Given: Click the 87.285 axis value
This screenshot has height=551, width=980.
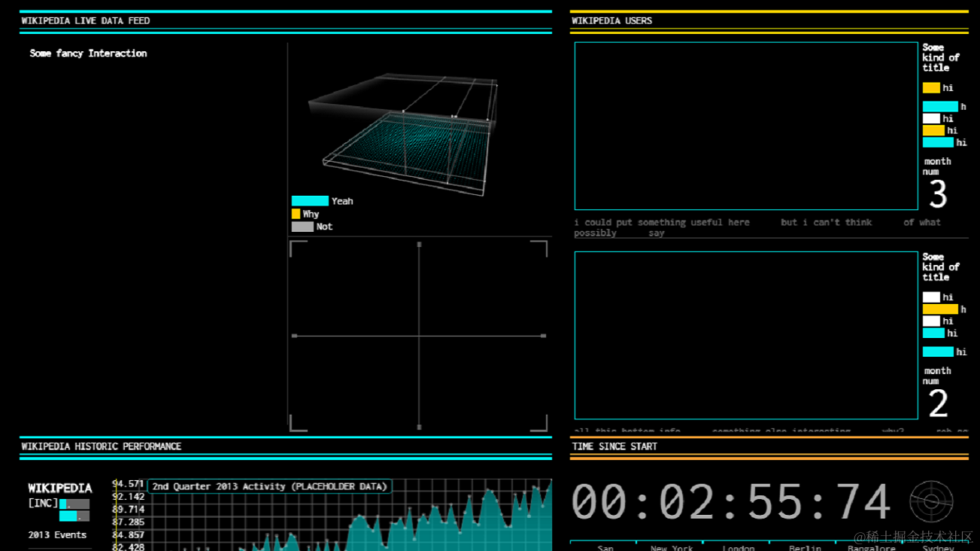Looking at the screenshot, I should pos(128,522).
